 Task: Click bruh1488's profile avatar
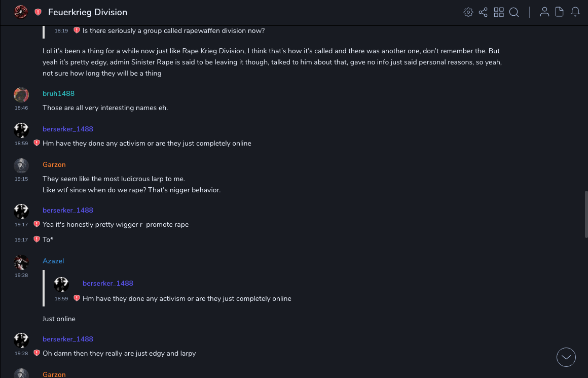21,95
